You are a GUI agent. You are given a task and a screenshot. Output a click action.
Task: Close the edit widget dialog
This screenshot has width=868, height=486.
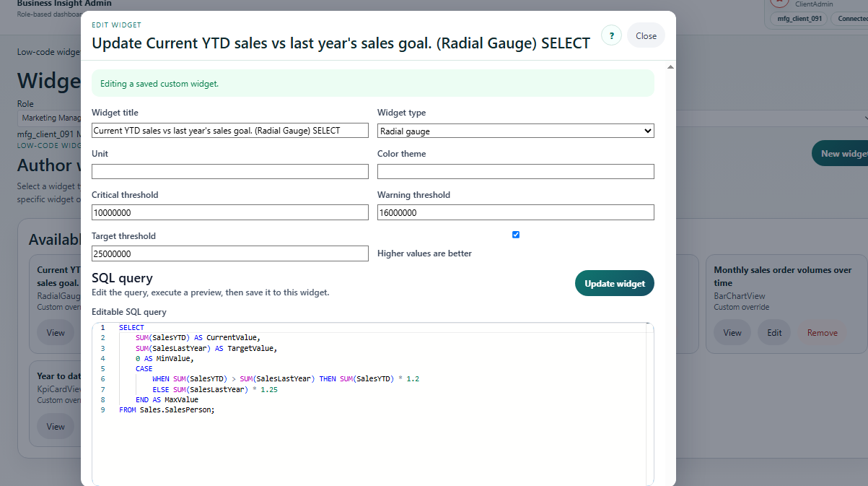click(x=646, y=35)
